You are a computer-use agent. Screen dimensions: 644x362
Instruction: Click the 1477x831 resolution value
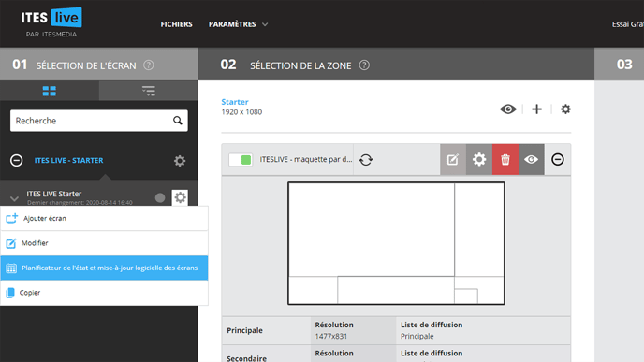pyautogui.click(x=331, y=336)
